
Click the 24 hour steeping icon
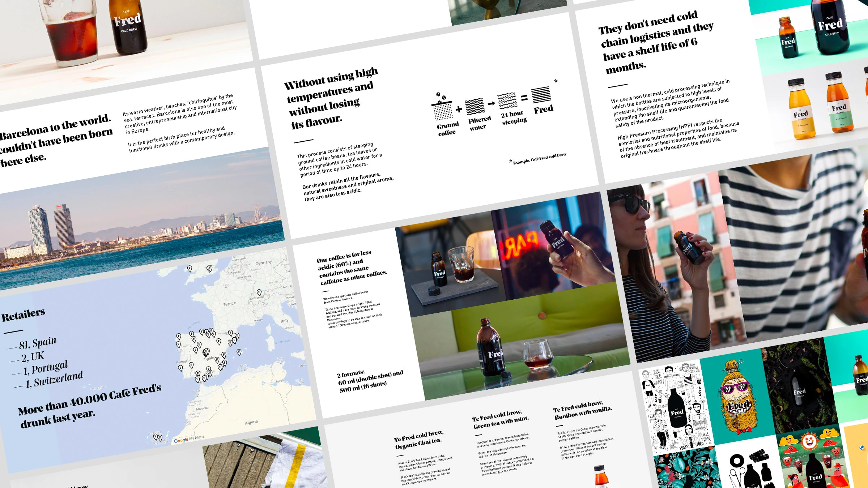click(x=507, y=100)
